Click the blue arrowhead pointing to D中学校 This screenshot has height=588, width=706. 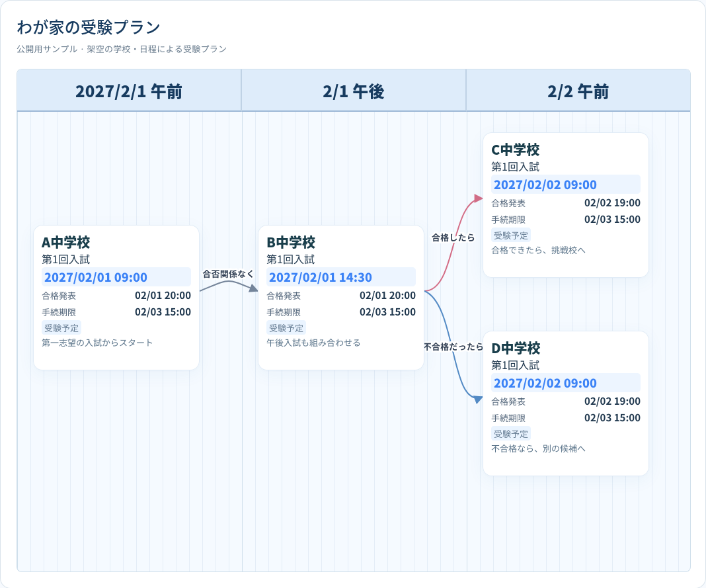click(478, 399)
